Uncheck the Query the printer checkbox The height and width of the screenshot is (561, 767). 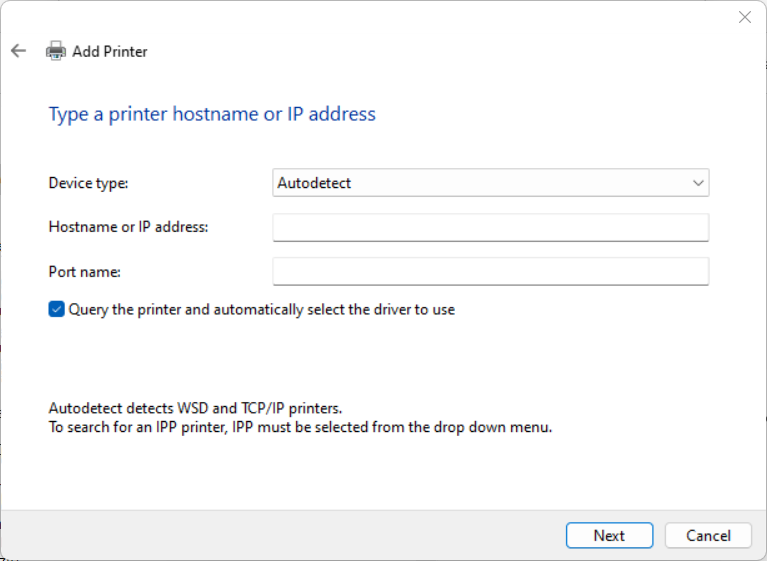coord(57,310)
